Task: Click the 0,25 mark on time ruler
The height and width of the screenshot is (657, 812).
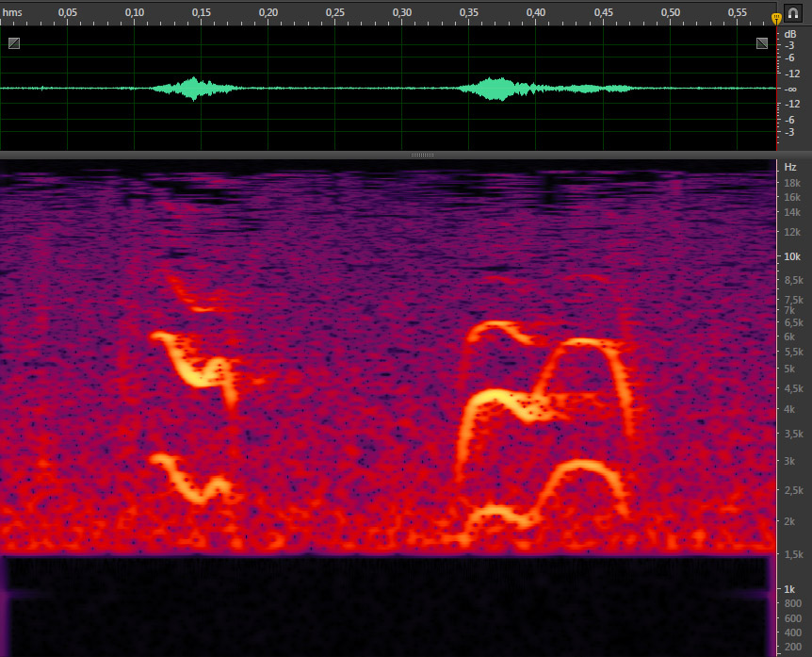Action: point(335,12)
